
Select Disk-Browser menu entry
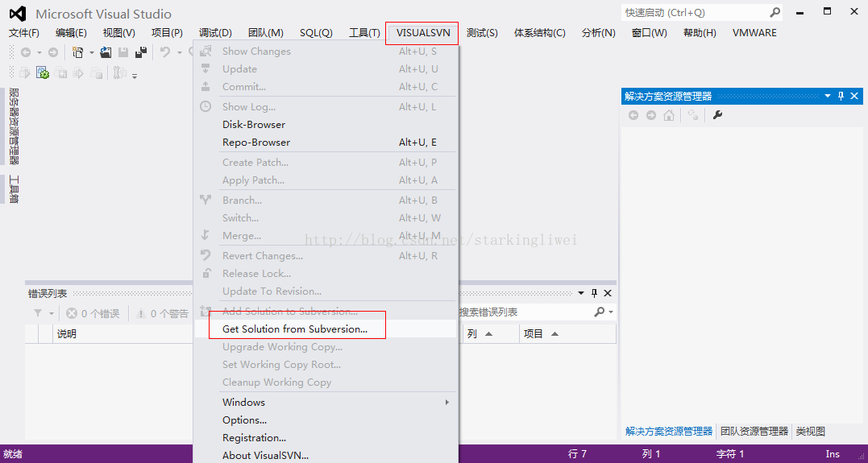pos(326,125)
